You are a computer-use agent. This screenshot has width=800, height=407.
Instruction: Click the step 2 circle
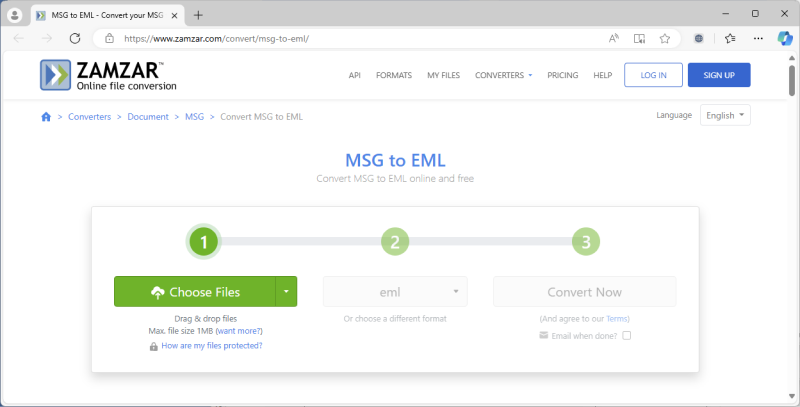tap(395, 242)
